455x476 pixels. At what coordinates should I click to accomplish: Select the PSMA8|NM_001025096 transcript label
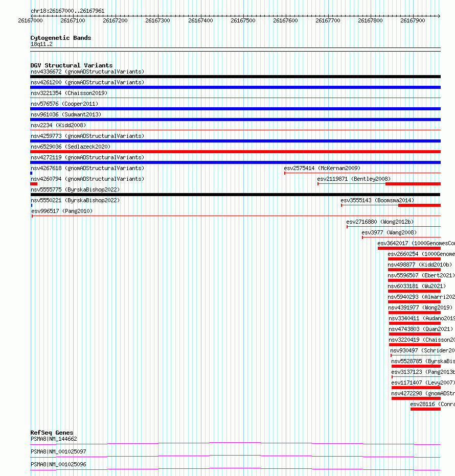tap(58, 464)
